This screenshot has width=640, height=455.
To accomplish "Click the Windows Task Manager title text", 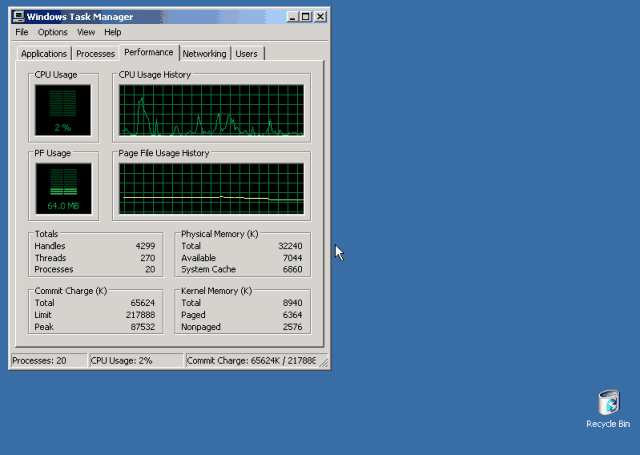I will 80,17.
